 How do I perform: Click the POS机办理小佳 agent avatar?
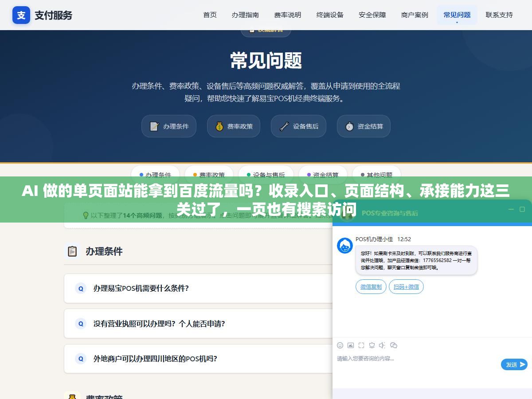pyautogui.click(x=345, y=246)
